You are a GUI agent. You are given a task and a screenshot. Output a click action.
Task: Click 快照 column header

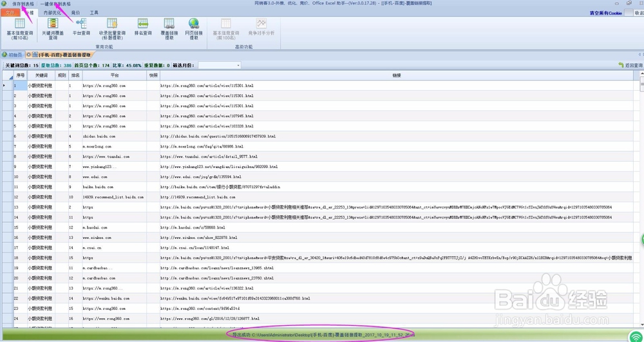(153, 75)
